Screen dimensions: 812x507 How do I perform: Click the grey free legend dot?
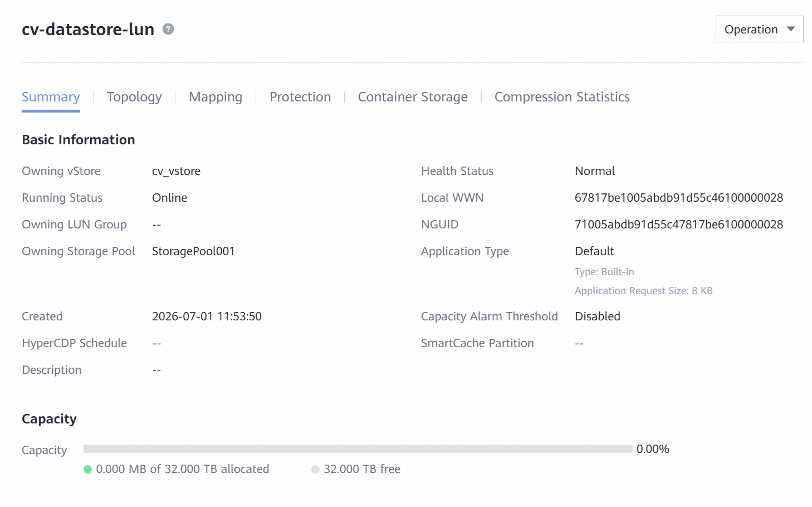click(x=315, y=469)
